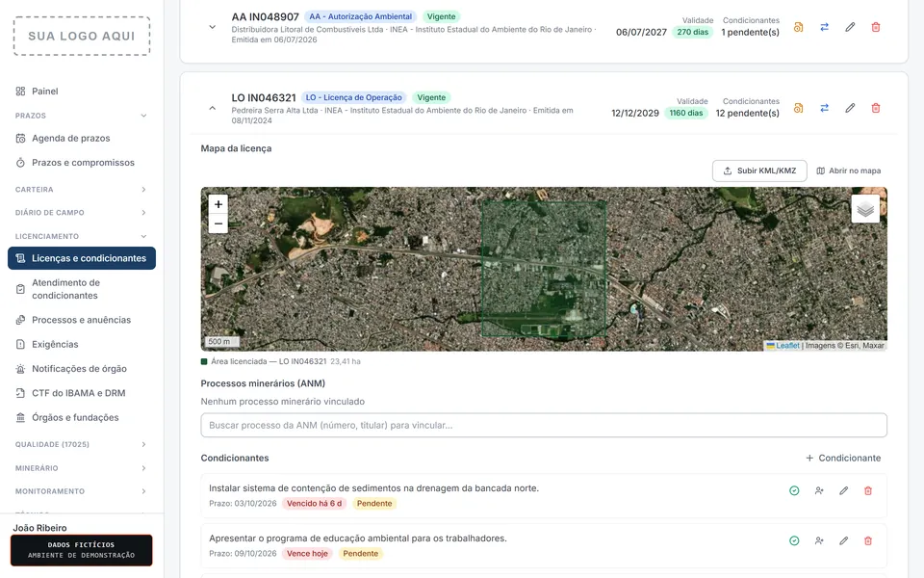Viewport: 924px width, 578px height.
Task: Edit sediment containment condition
Action: (x=844, y=490)
